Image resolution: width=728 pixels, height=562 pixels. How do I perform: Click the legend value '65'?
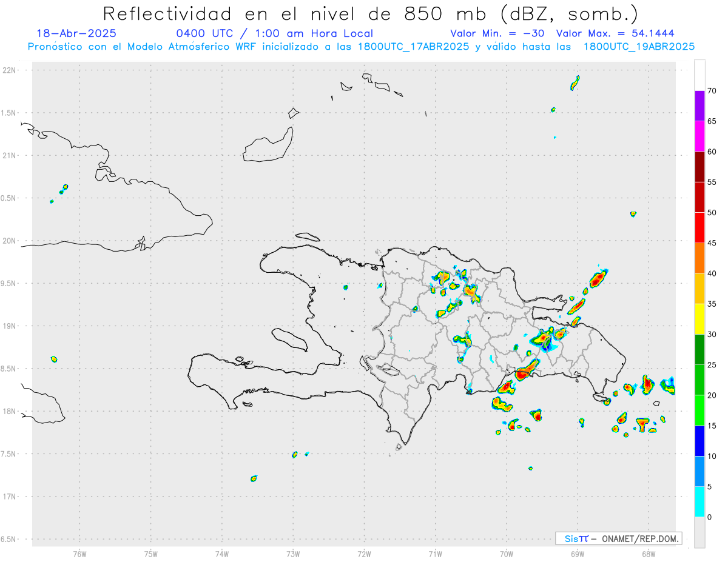(712, 121)
